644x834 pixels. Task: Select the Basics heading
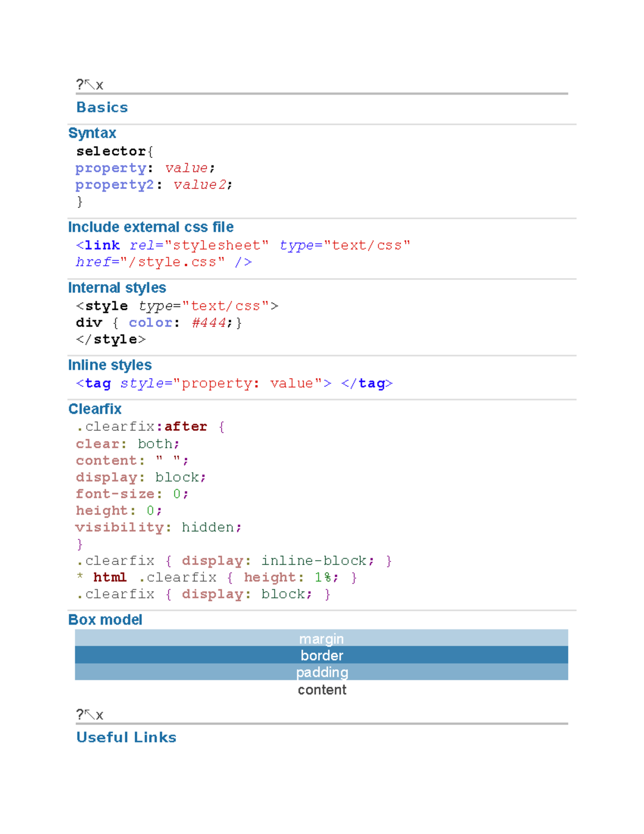point(101,107)
